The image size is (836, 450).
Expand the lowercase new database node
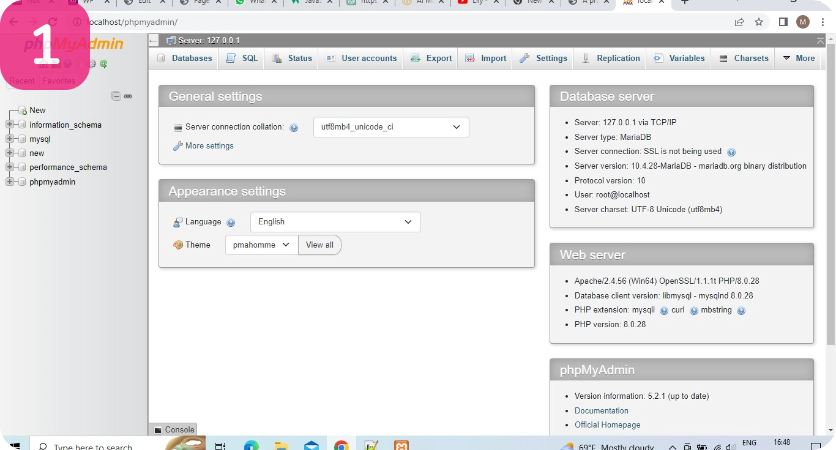point(9,153)
